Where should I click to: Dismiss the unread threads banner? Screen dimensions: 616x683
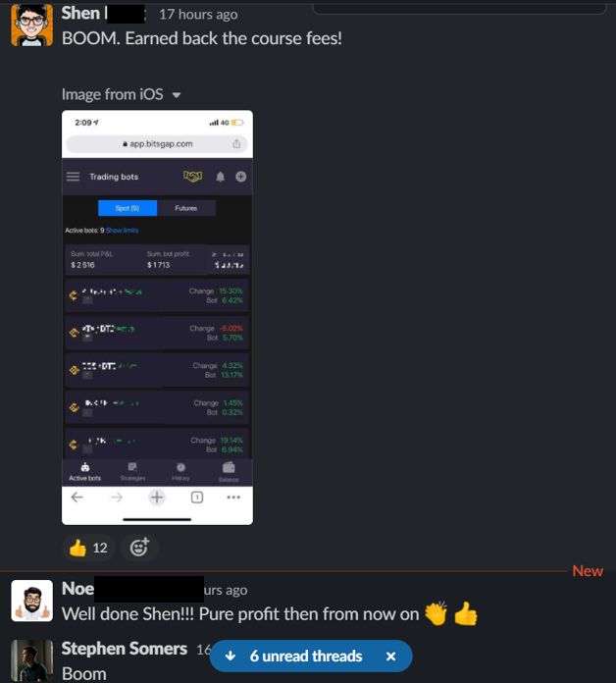pyautogui.click(x=391, y=656)
